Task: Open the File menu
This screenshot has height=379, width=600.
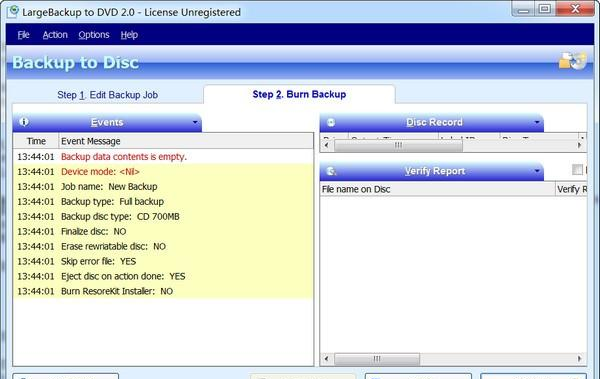Action: click(x=23, y=35)
